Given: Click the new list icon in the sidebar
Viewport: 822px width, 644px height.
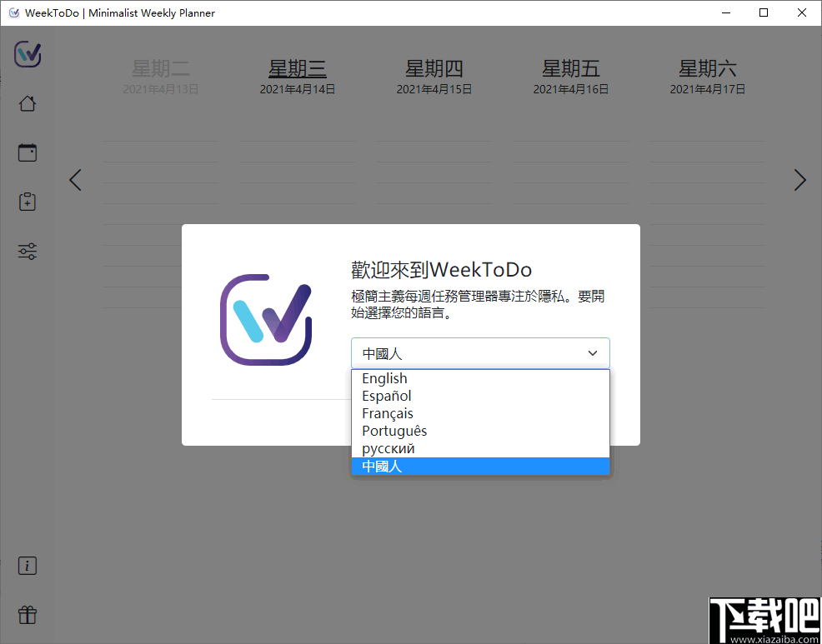Looking at the screenshot, I should coord(27,201).
